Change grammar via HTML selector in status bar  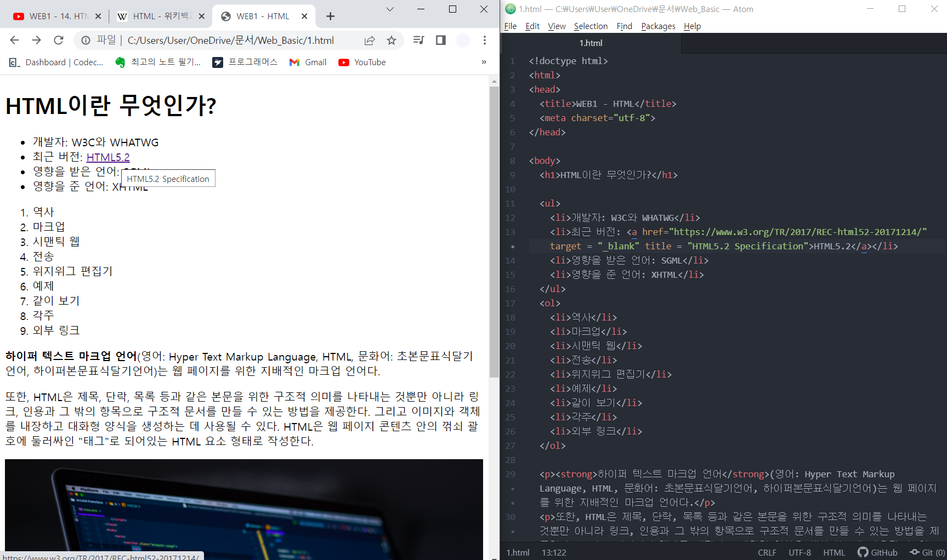[x=834, y=552]
